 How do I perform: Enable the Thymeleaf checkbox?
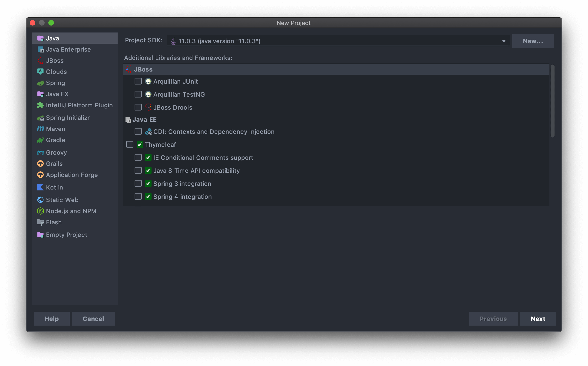(130, 144)
